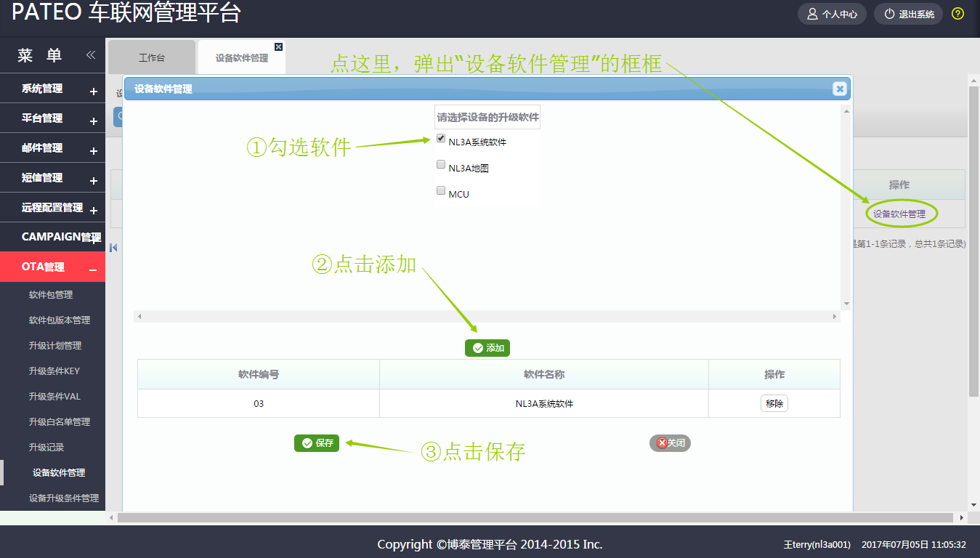Click the page scrollbar down arrow

(973, 504)
